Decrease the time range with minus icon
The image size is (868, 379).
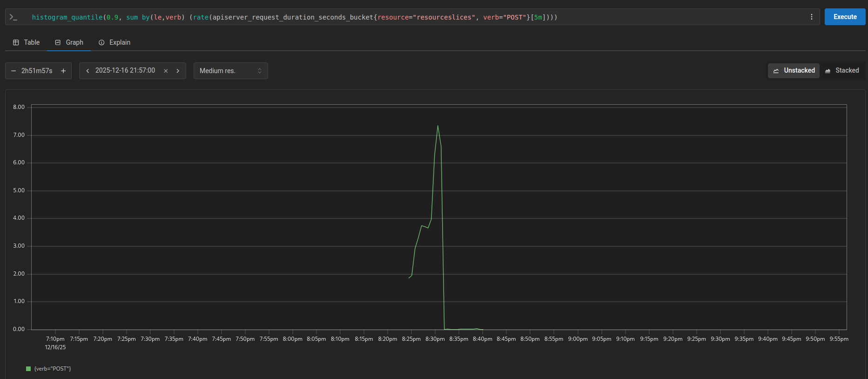click(13, 71)
